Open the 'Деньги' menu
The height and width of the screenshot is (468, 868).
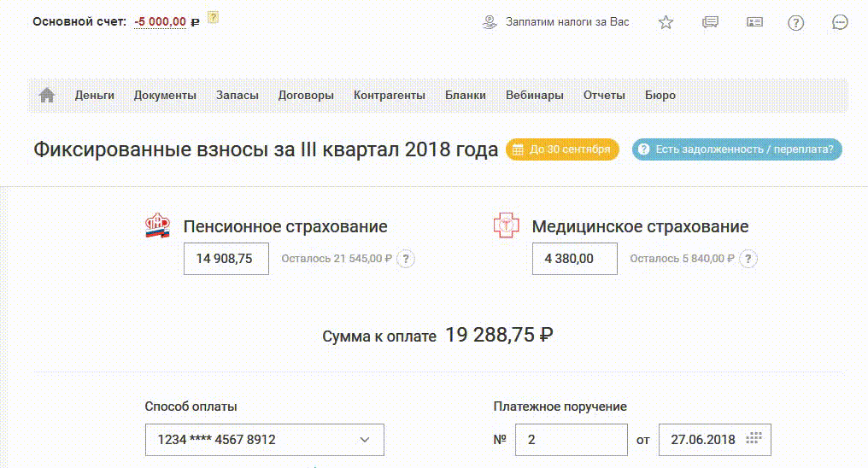(x=94, y=96)
